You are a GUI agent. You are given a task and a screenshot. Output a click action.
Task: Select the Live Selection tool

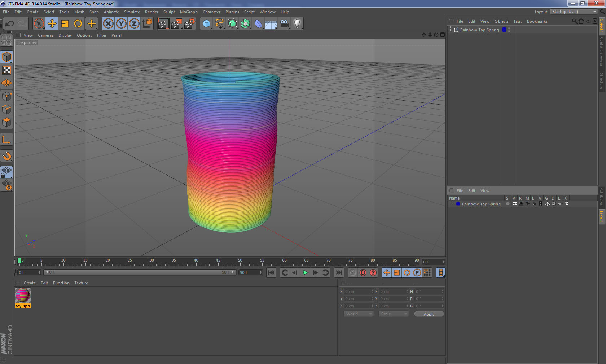(39, 24)
